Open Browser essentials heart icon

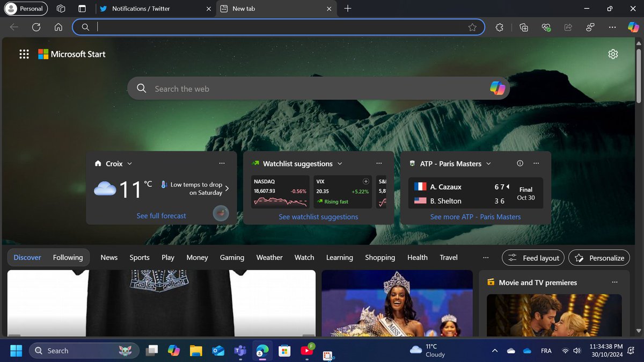click(x=546, y=27)
